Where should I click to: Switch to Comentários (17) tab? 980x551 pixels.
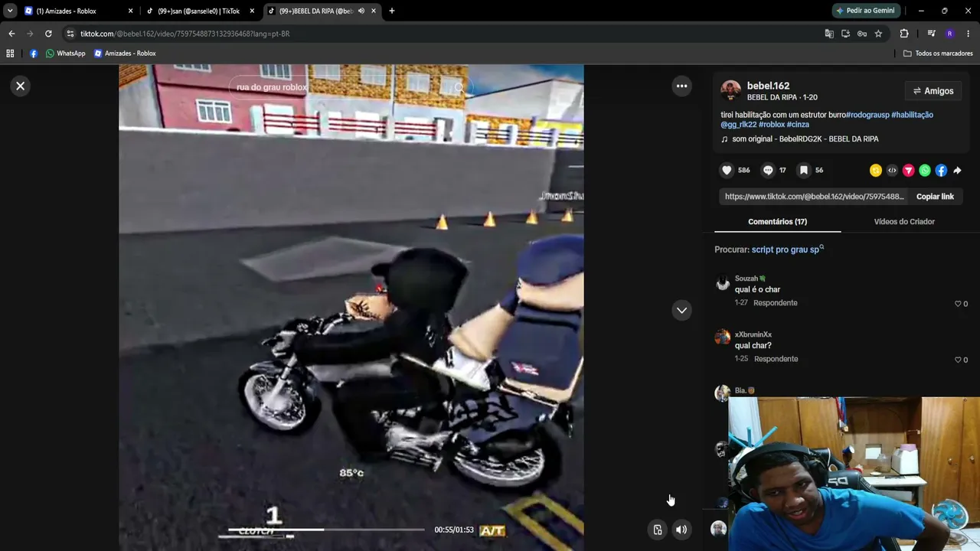[777, 222]
